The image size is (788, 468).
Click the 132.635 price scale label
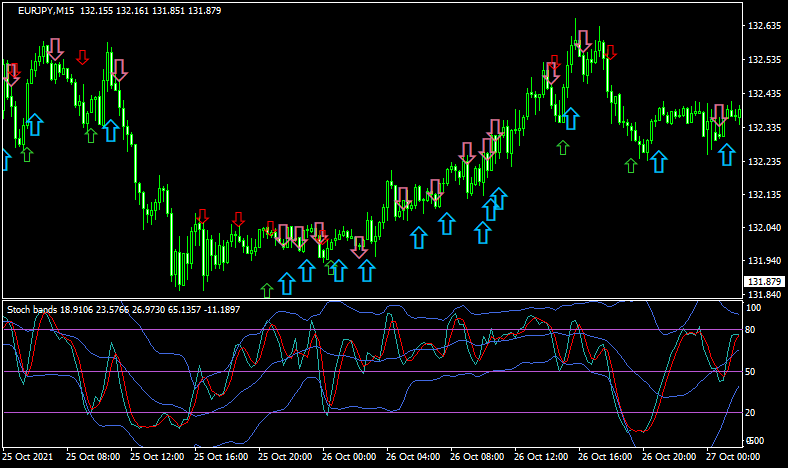point(764,26)
